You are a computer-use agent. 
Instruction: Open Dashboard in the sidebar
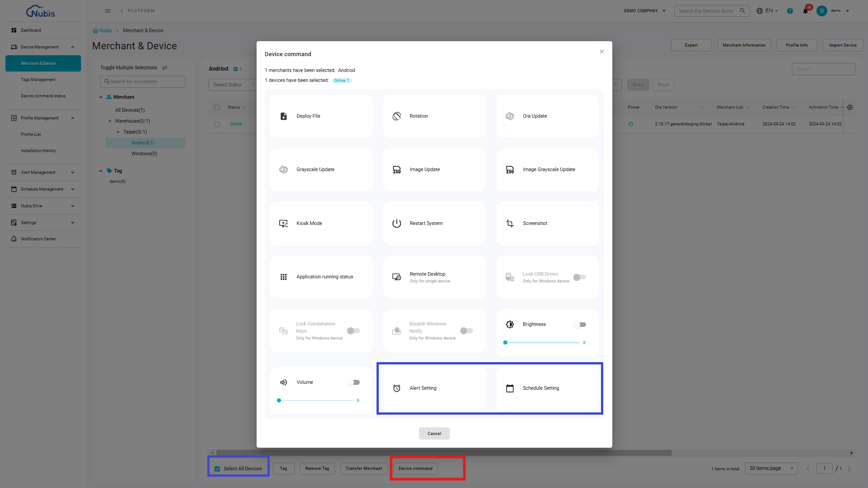coord(43,30)
